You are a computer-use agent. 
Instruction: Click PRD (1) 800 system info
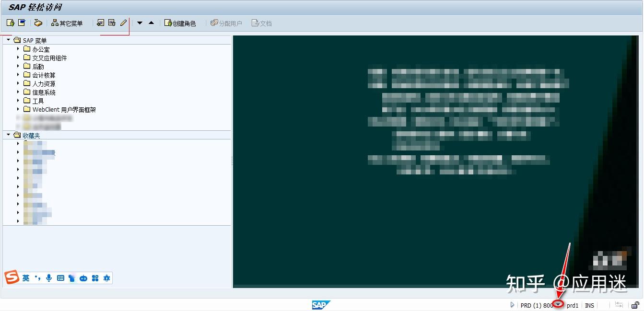click(x=537, y=305)
